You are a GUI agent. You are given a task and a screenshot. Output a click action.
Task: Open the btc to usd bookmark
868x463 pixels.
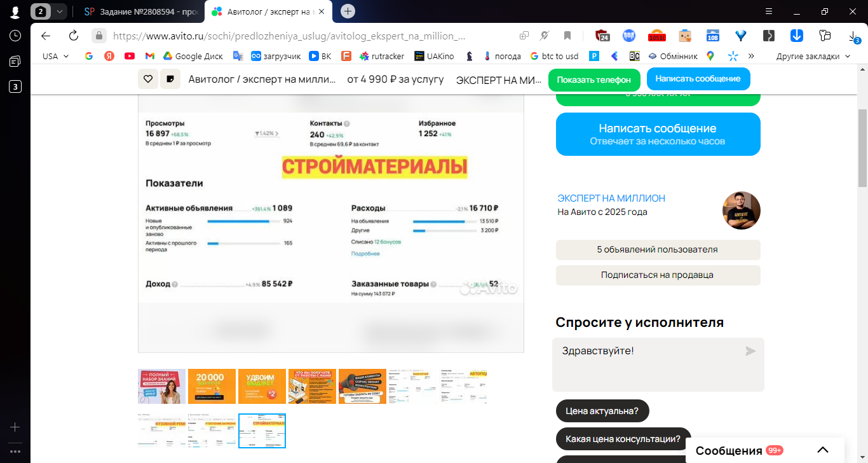pyautogui.click(x=554, y=56)
